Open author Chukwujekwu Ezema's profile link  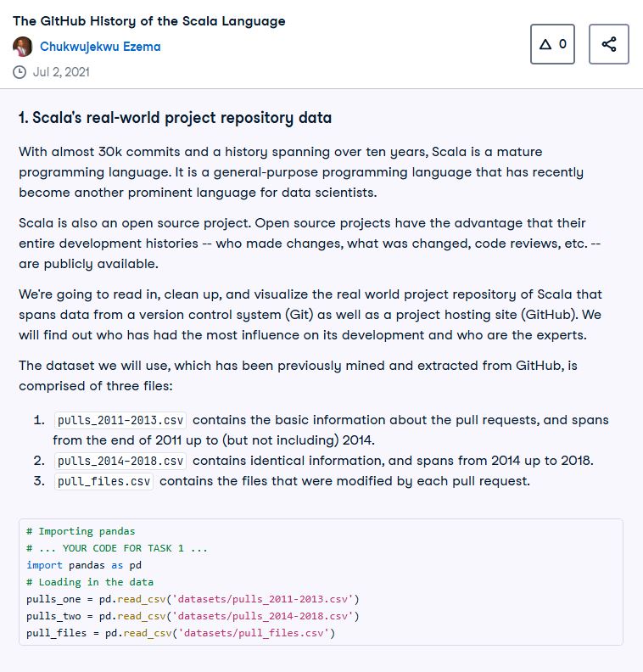100,47
